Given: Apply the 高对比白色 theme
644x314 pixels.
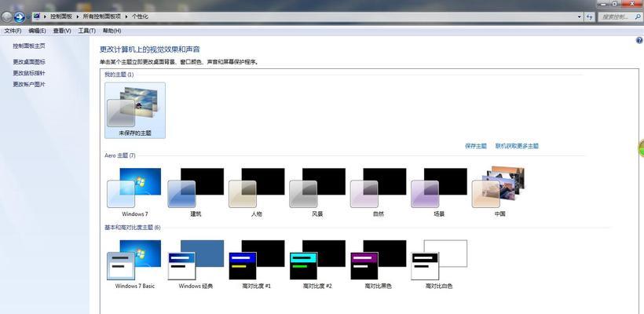Looking at the screenshot, I should [439, 265].
